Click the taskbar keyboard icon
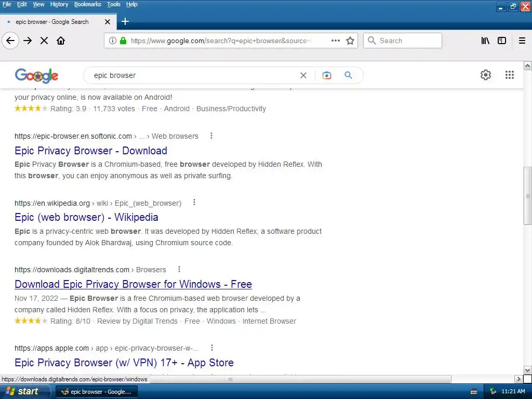The height and width of the screenshot is (399, 532). click(x=474, y=392)
